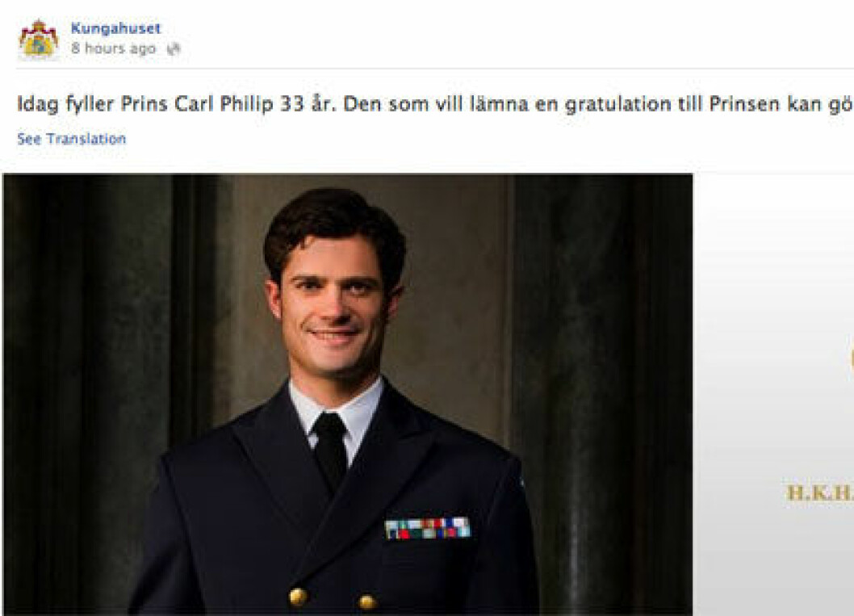854x616 pixels.
Task: Click the 'See Translation' link
Action: (x=71, y=139)
